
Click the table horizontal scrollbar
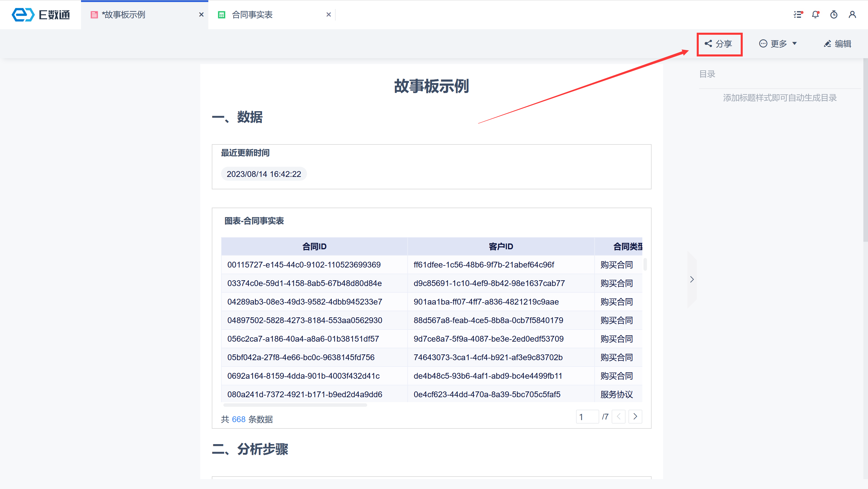[x=295, y=405]
